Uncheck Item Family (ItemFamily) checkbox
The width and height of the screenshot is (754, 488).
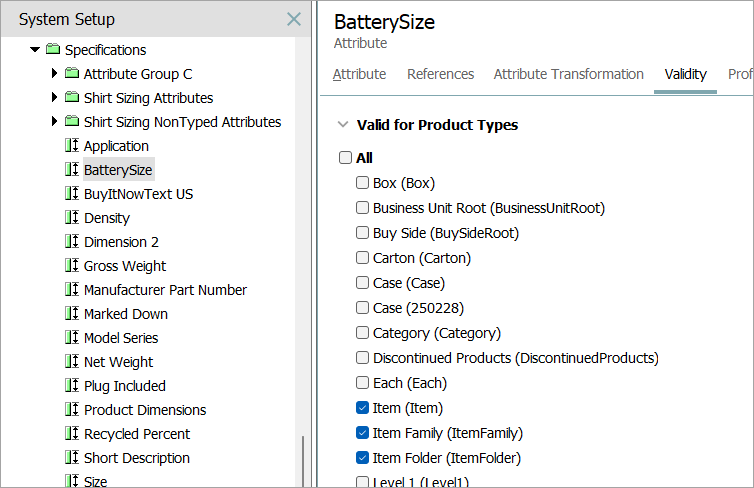coord(362,433)
